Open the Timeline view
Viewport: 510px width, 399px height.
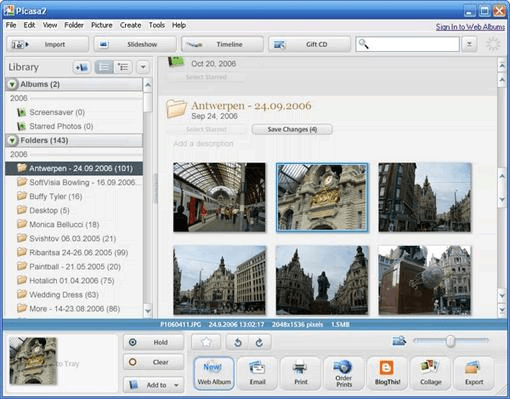[x=222, y=44]
